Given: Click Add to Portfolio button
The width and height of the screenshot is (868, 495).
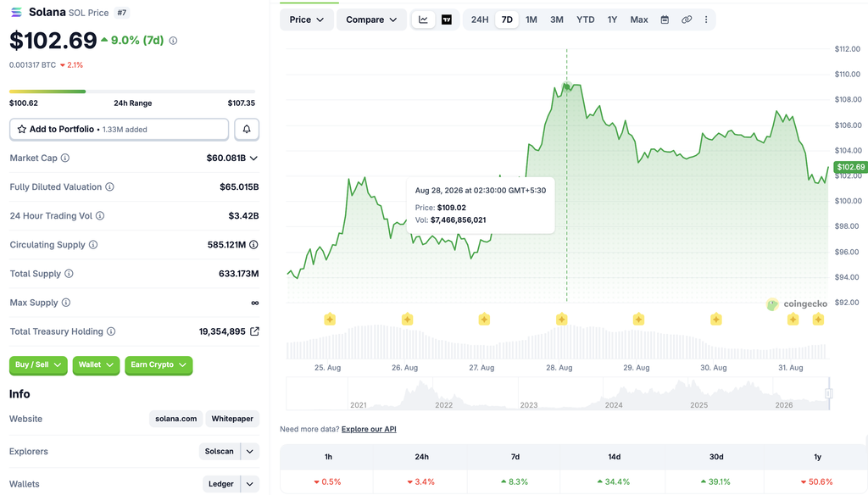Looking at the screenshot, I should pyautogui.click(x=119, y=129).
